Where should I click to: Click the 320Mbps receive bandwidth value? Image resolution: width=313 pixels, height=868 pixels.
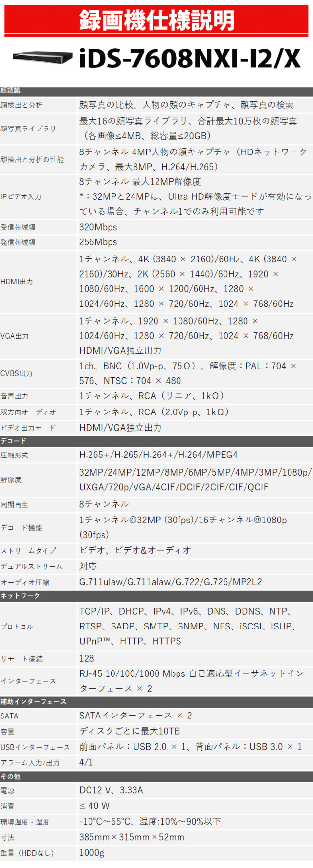(x=98, y=227)
